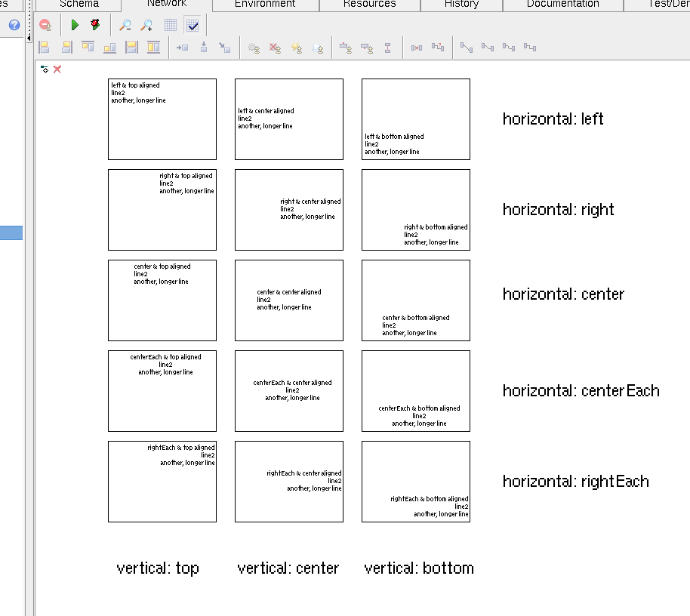Screen dimensions: 690x616
Task: Toggle the grid display button
Action: point(171,25)
